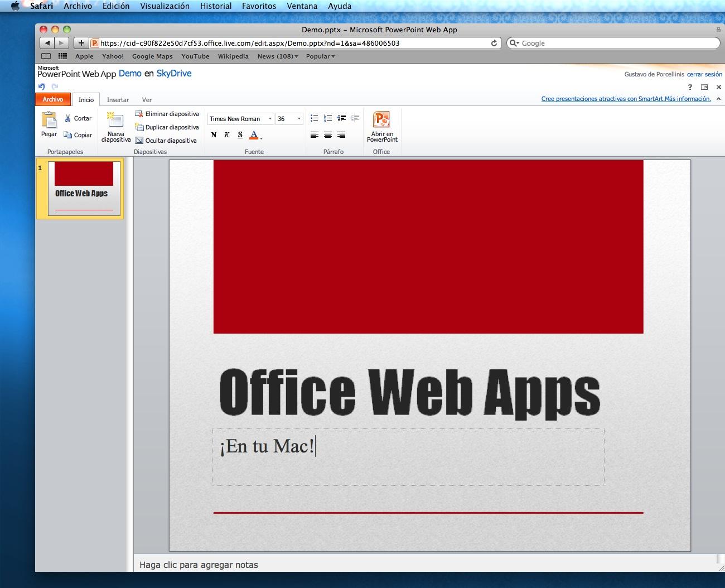Image resolution: width=725 pixels, height=588 pixels.
Task: Click the Ocultar diapositiva icon
Action: 139,141
